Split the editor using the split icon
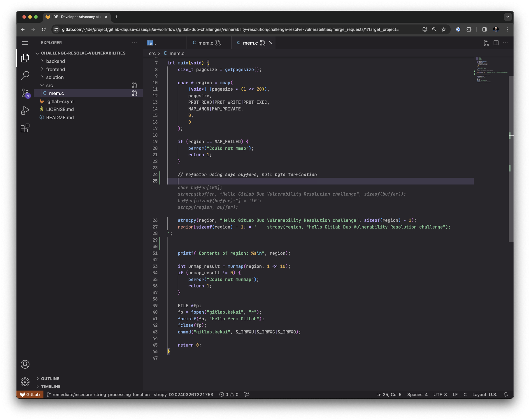Image resolution: width=530 pixels, height=420 pixels. pyautogui.click(x=496, y=43)
